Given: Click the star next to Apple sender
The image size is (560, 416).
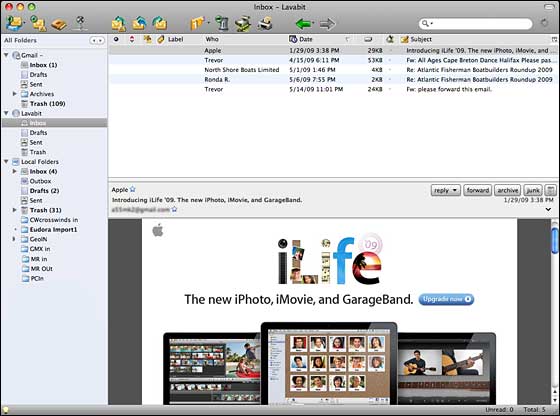Looking at the screenshot, I should (132, 189).
